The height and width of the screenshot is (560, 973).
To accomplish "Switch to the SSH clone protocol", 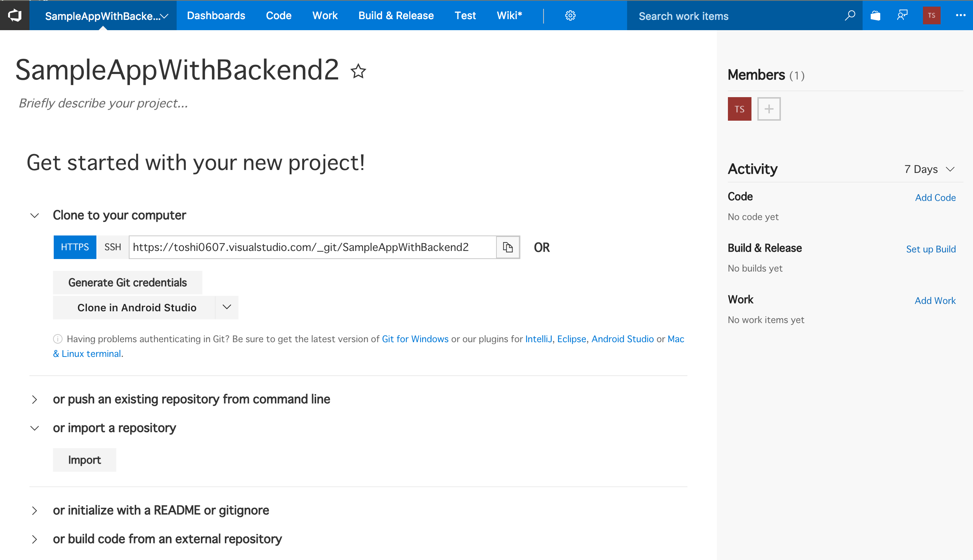I will click(x=113, y=247).
